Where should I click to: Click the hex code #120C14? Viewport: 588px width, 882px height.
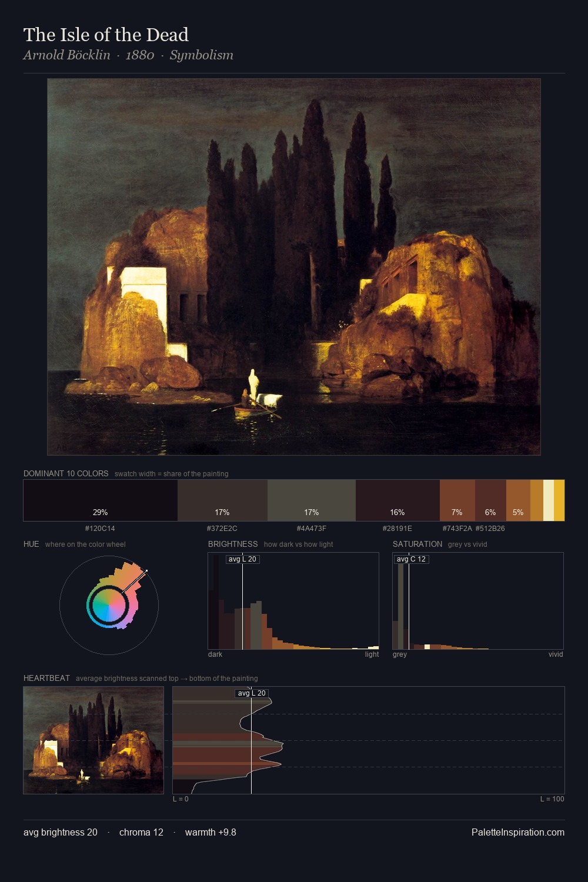point(100,529)
